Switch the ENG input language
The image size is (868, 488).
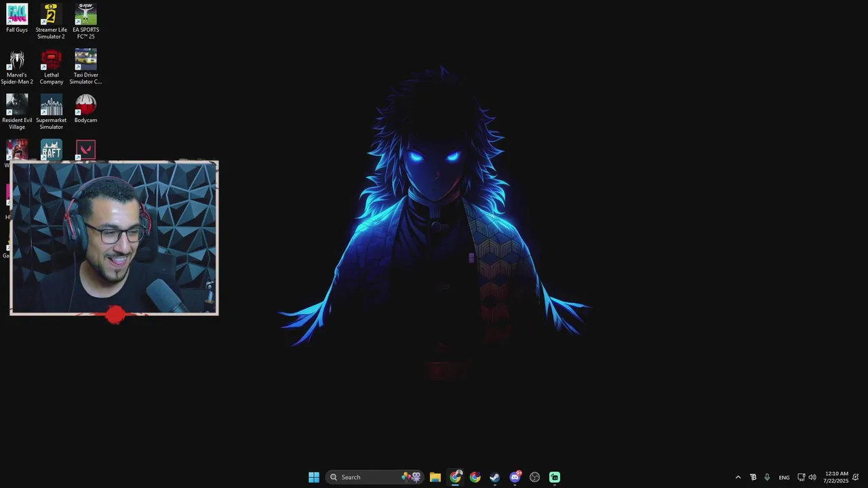(784, 477)
